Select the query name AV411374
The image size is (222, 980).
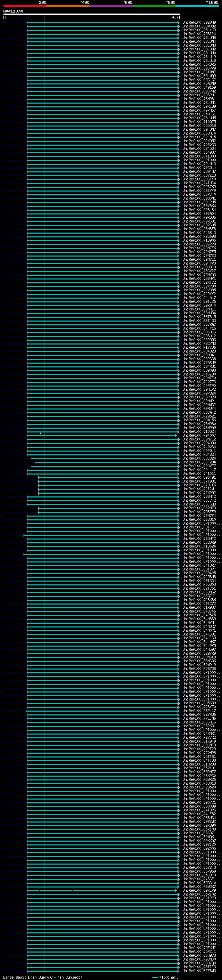tap(13, 11)
